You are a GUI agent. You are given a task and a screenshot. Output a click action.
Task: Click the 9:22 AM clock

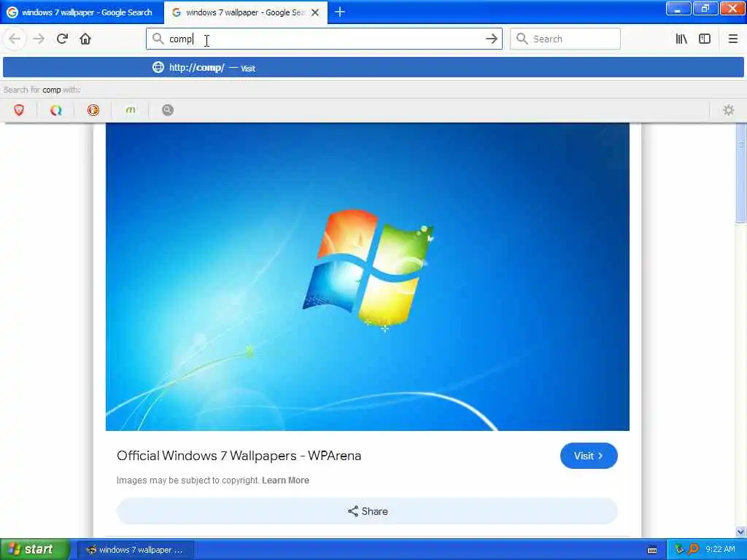coord(720,550)
